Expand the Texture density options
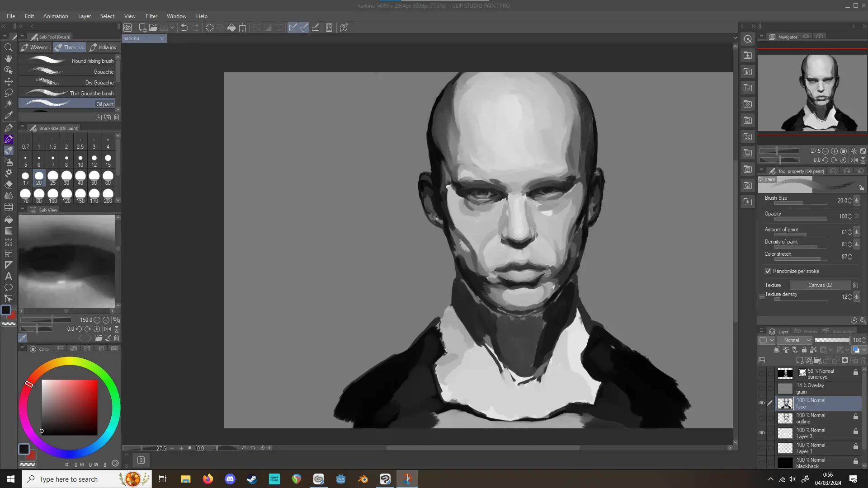 [x=762, y=296]
